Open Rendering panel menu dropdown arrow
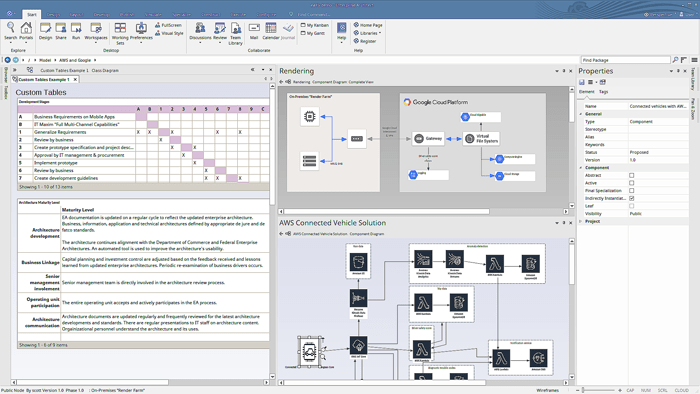This screenshot has width=700, height=394. (x=557, y=71)
